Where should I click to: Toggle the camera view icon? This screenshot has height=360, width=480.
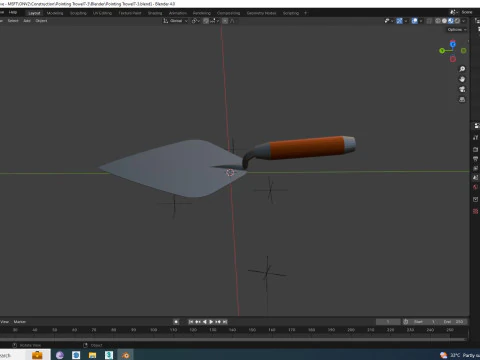click(x=462, y=89)
